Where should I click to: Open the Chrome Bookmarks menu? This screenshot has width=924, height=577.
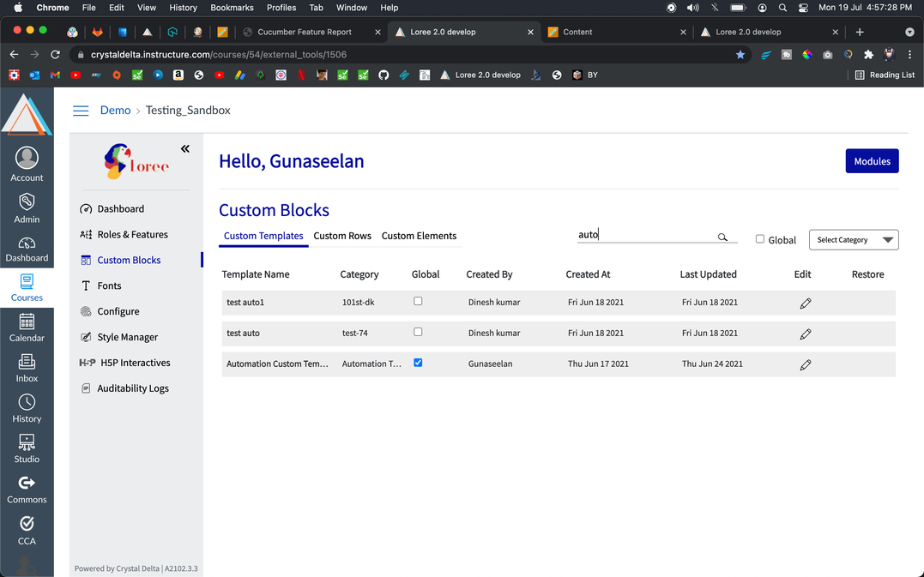[232, 8]
